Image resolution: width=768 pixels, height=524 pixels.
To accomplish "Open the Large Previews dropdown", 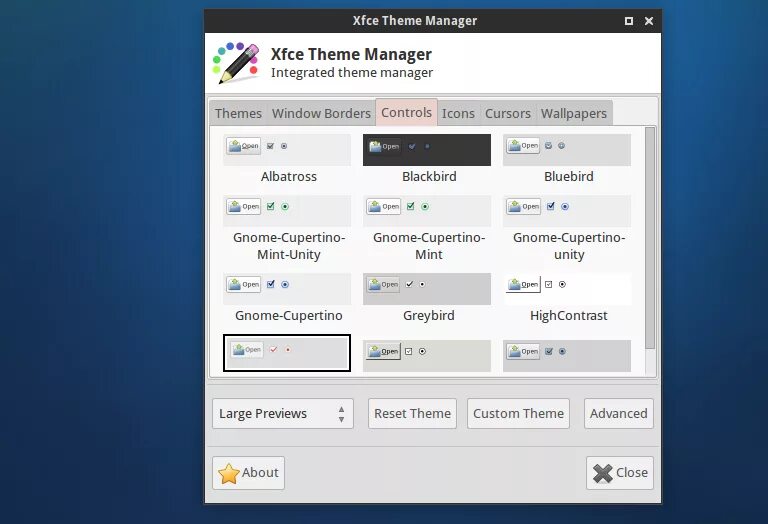I will (283, 414).
